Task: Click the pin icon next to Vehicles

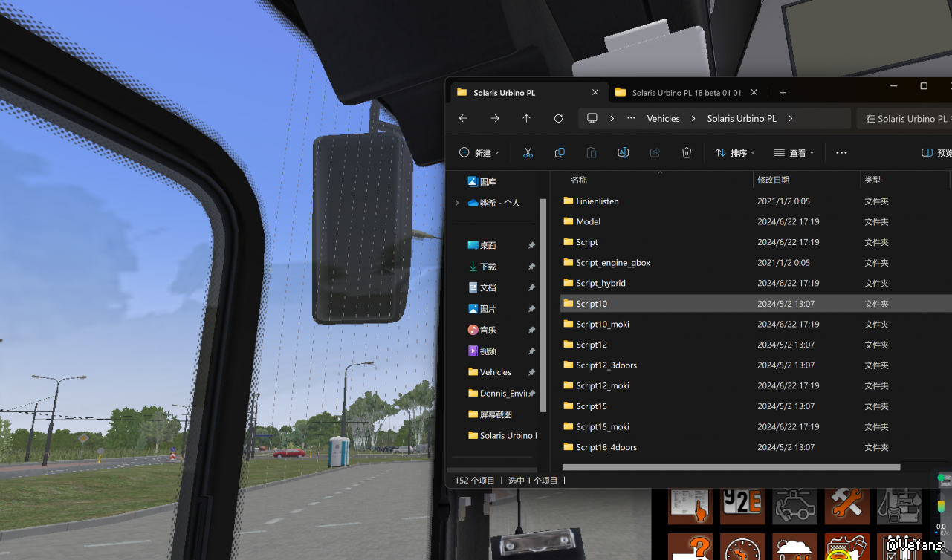Action: click(531, 372)
